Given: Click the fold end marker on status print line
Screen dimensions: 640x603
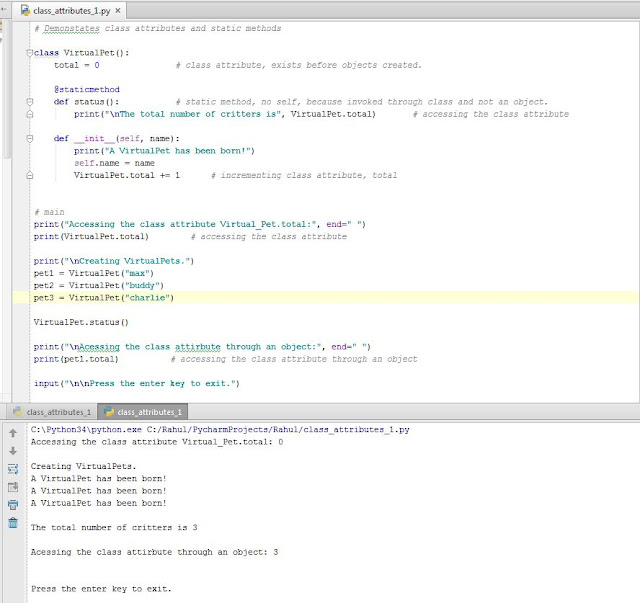Looking at the screenshot, I should pos(29,114).
